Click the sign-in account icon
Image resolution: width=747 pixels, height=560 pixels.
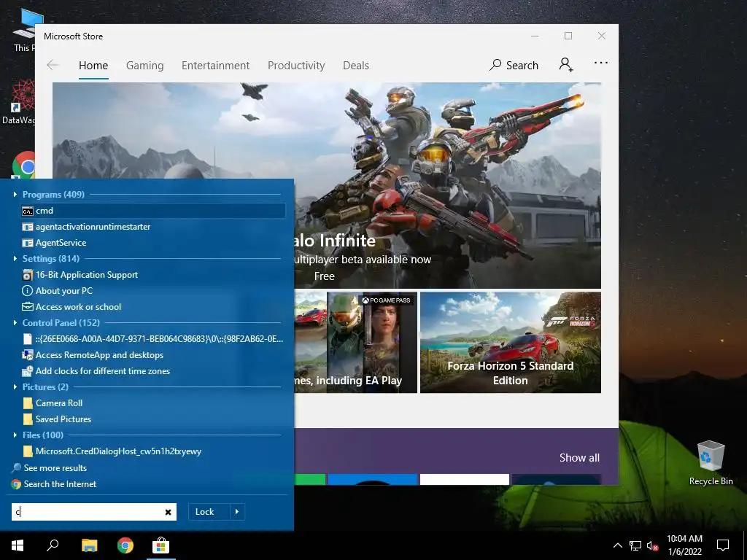click(566, 64)
